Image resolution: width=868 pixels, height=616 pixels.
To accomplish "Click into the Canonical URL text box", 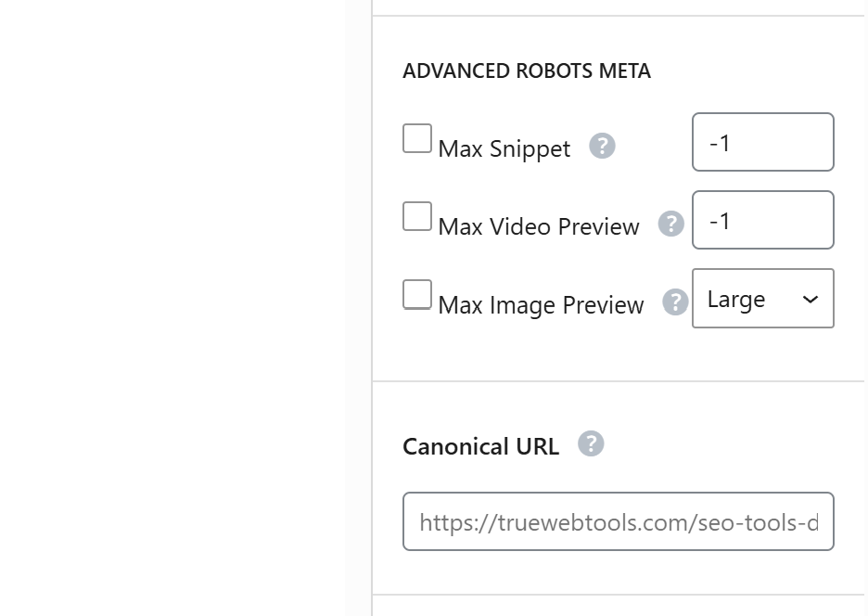I will click(x=618, y=522).
